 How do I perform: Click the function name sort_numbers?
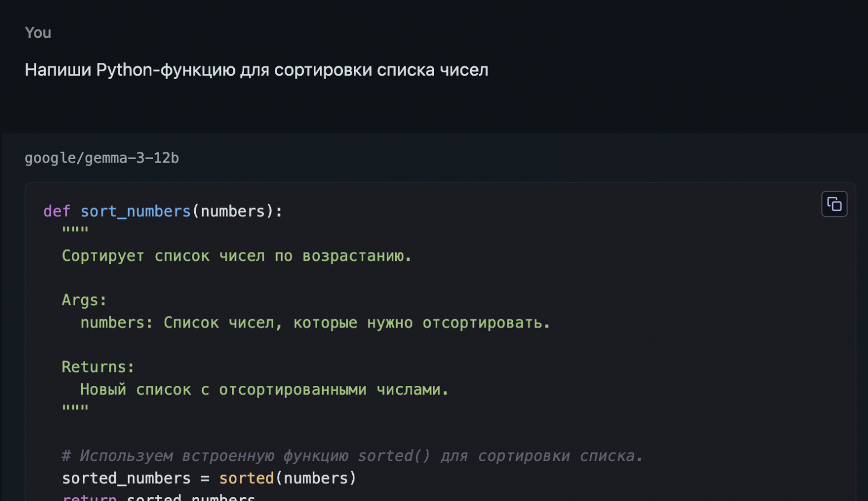pos(135,211)
